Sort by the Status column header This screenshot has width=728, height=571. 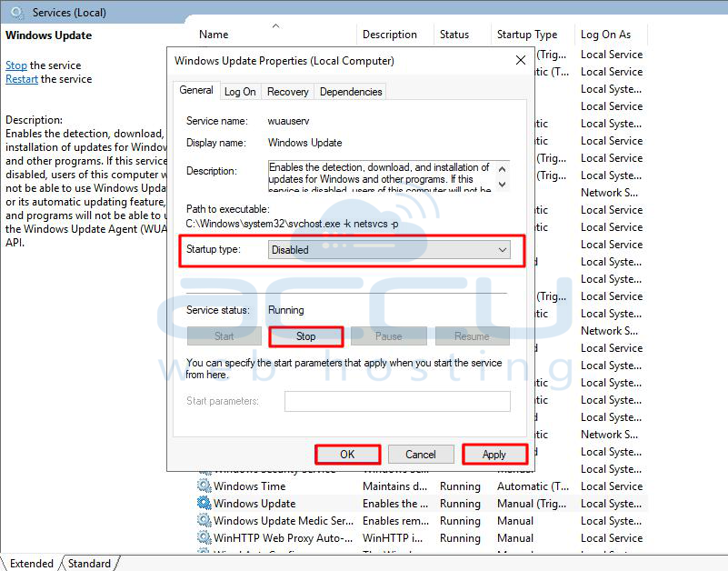pos(454,35)
